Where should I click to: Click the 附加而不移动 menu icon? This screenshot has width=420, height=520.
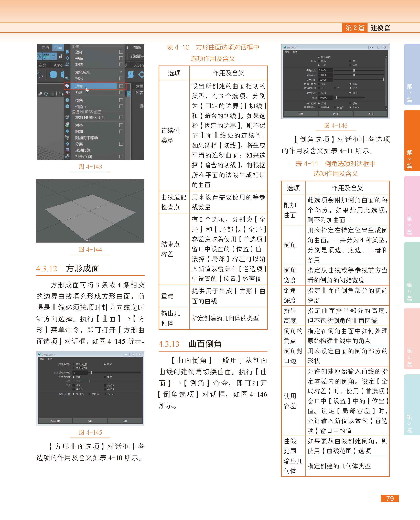67,138
